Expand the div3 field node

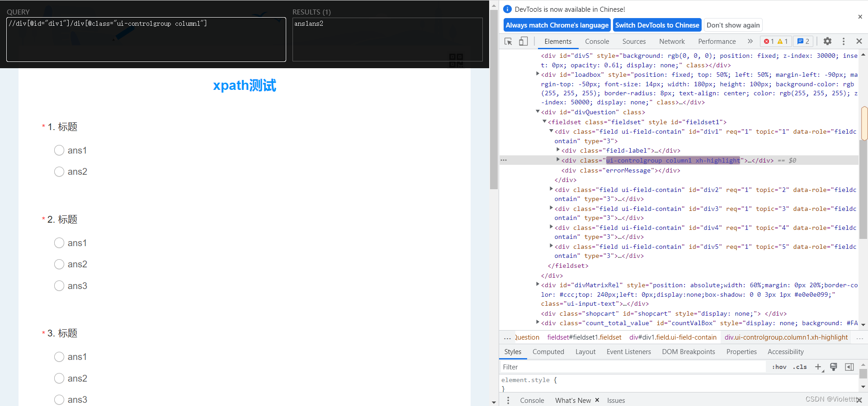(551, 208)
